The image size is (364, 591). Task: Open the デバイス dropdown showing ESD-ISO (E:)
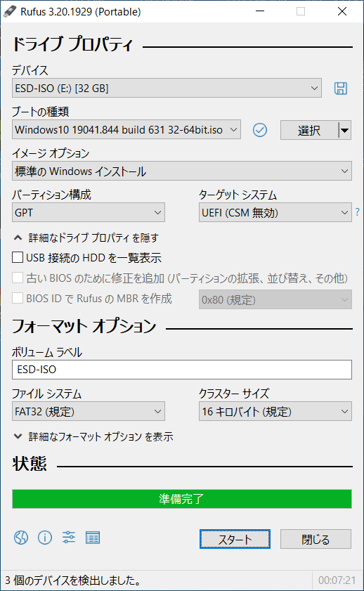pyautogui.click(x=167, y=89)
